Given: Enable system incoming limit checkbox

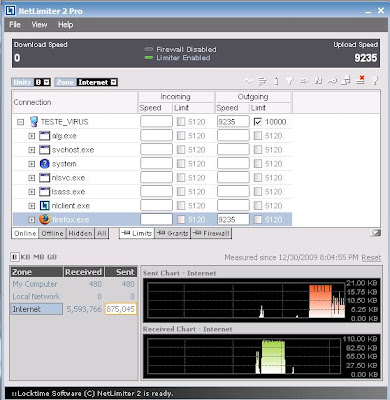Looking at the screenshot, I should (x=181, y=164).
